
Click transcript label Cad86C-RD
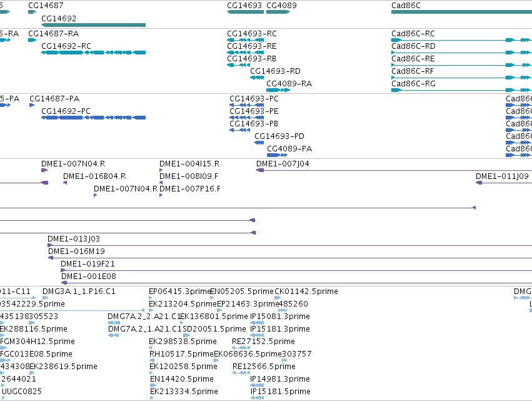click(413, 46)
